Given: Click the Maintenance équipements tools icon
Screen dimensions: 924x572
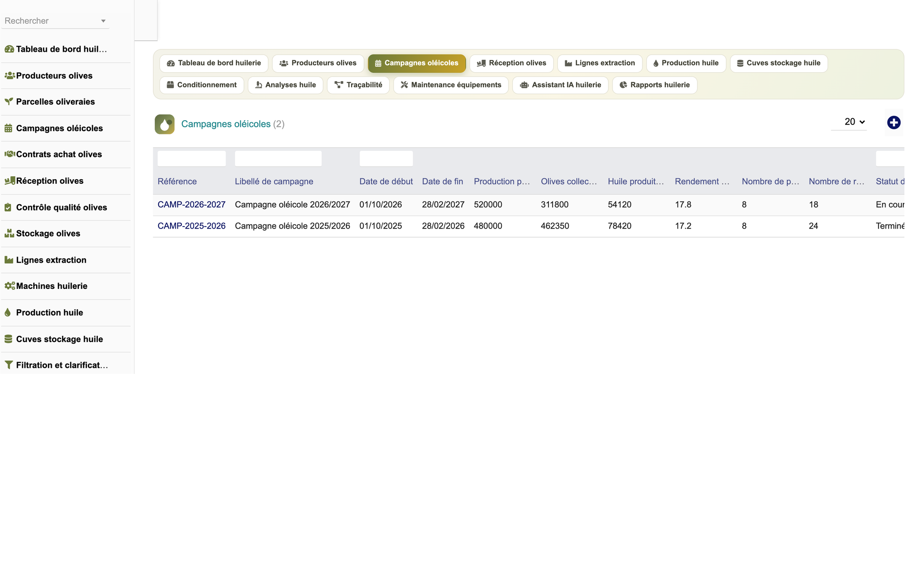Looking at the screenshot, I should (404, 85).
